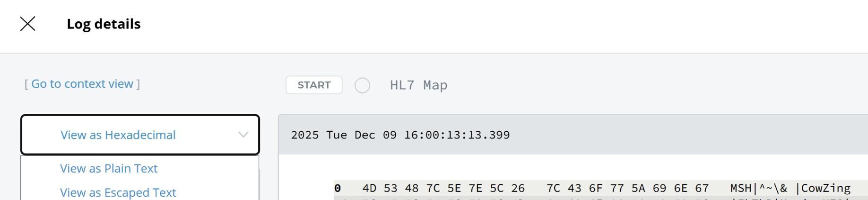868x200 pixels.
Task: Click the hex byte 4D
Action: [369, 188]
